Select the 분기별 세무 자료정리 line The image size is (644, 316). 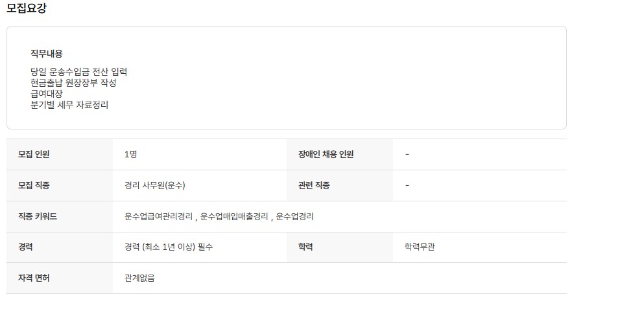(69, 104)
